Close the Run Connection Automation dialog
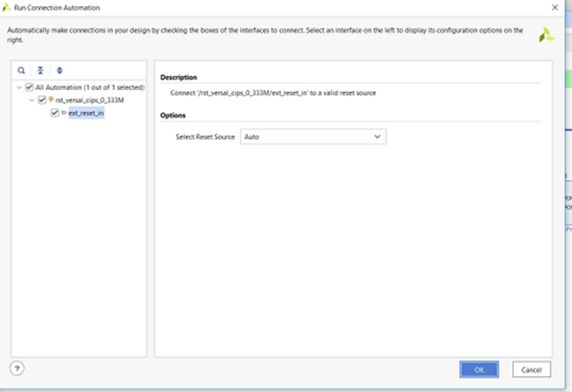The image size is (572, 392). (x=555, y=7)
